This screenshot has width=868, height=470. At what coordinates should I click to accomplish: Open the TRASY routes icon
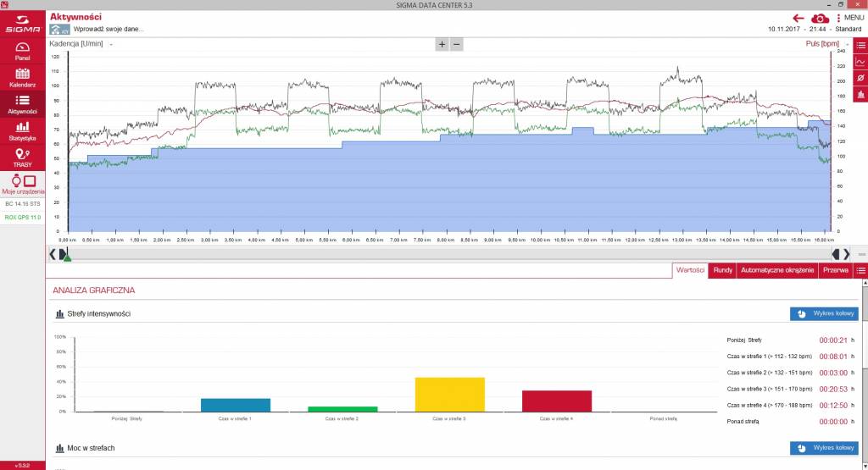coord(22,158)
